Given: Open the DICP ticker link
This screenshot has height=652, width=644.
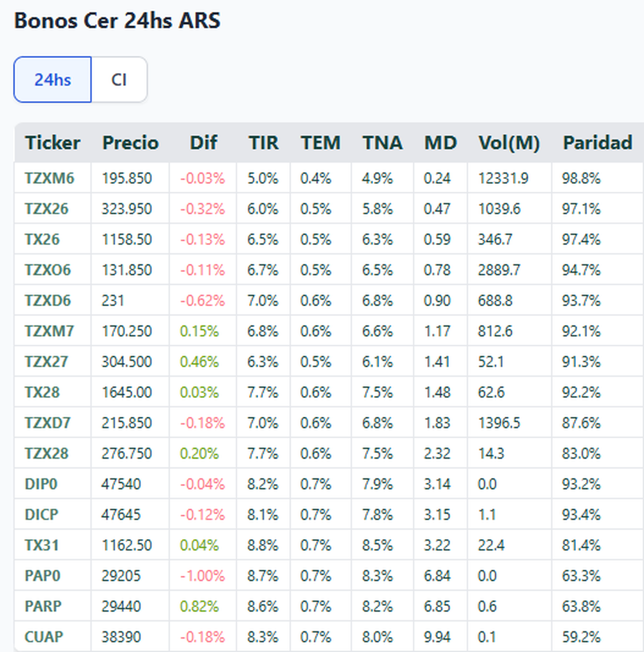Looking at the screenshot, I should click(41, 515).
